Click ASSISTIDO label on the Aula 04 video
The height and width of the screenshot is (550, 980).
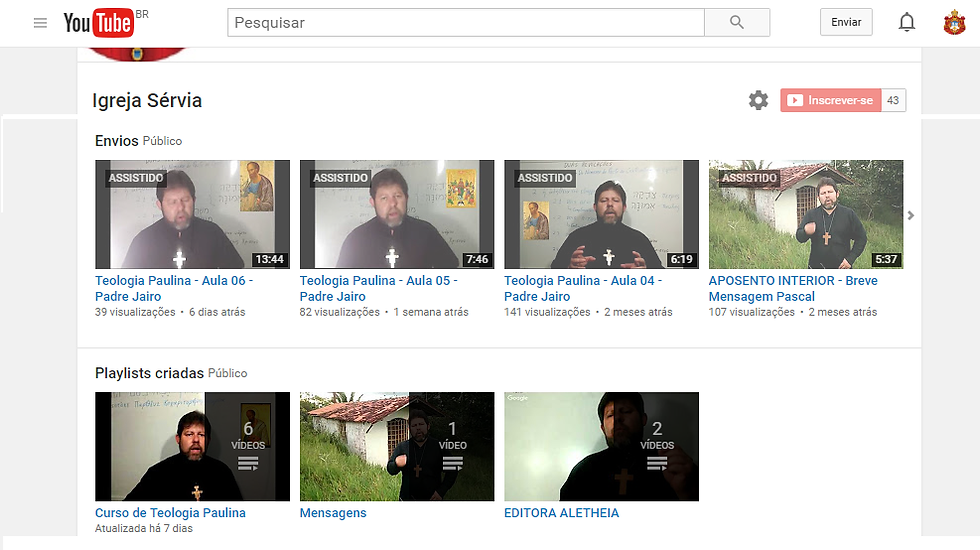coord(544,178)
